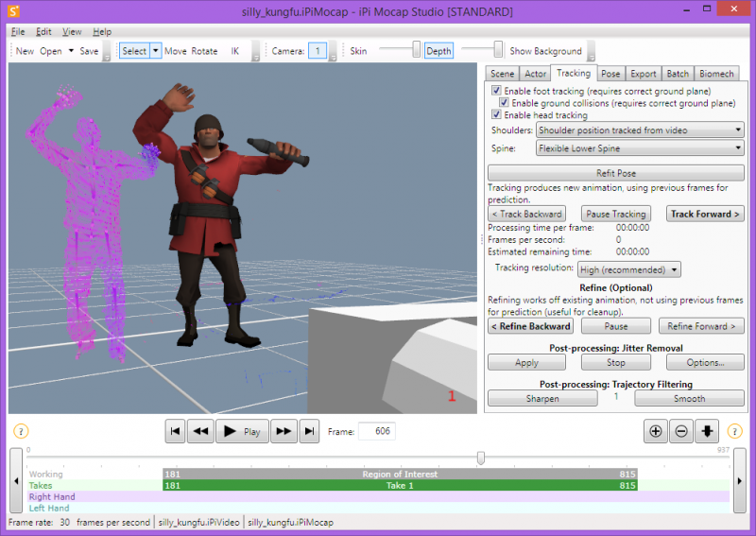Click New project toolbar button
Viewport: 756px width, 536px height.
[x=25, y=51]
